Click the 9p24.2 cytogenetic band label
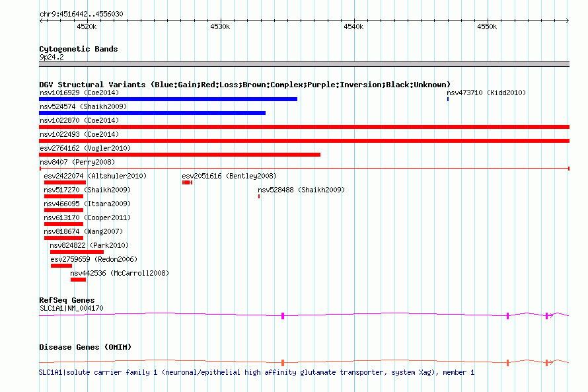588x392 pixels. [x=52, y=57]
